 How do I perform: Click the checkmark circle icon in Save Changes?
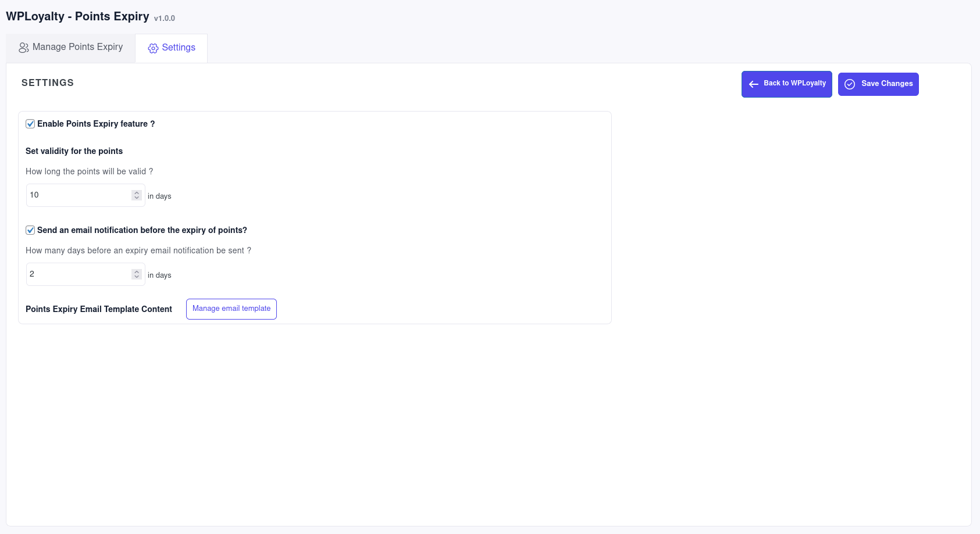(x=850, y=84)
